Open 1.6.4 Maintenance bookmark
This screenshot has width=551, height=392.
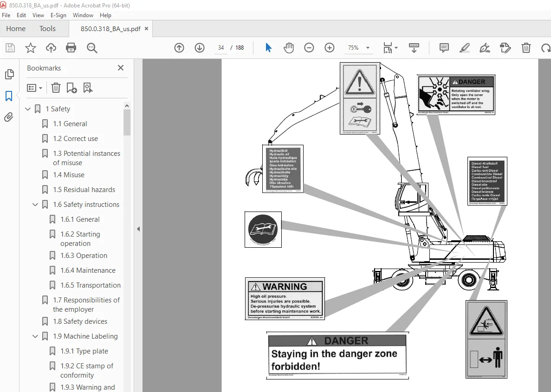(x=88, y=270)
